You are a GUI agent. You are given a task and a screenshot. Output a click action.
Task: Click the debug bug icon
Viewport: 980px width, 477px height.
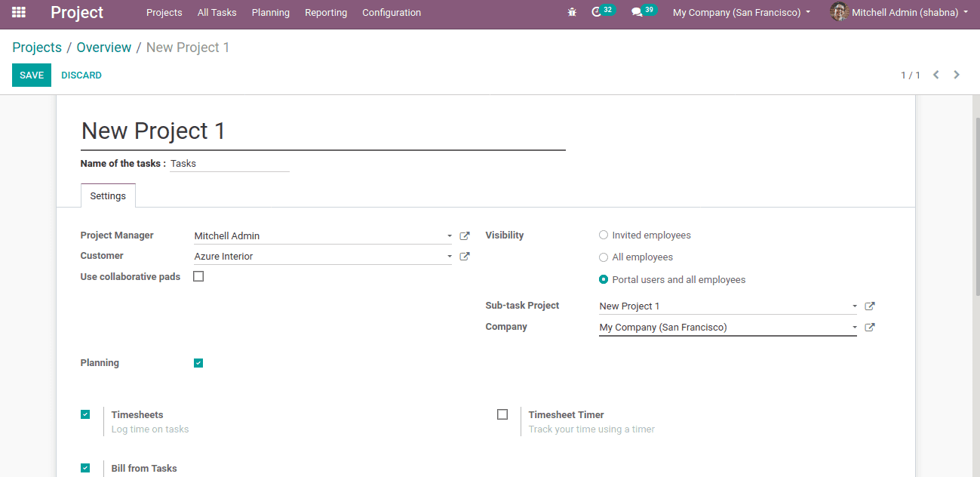(572, 12)
